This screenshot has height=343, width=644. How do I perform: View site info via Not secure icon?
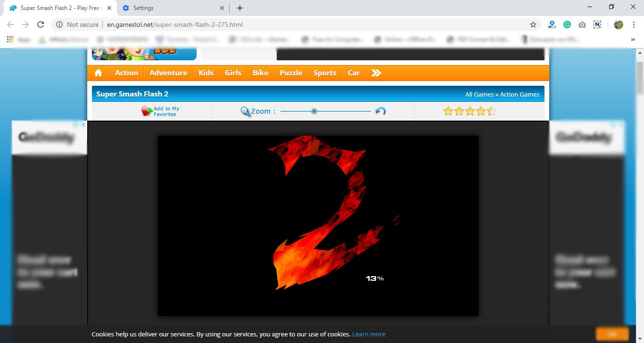click(59, 24)
